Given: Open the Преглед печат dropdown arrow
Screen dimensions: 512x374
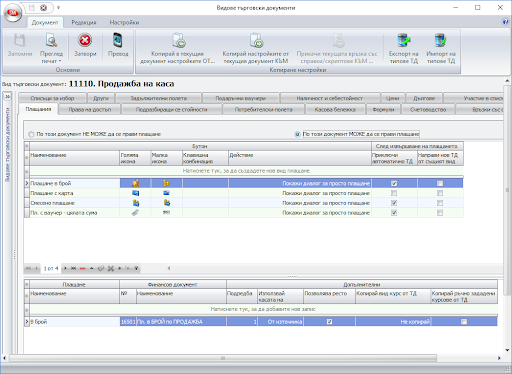Looking at the screenshot, I should [x=60, y=61].
